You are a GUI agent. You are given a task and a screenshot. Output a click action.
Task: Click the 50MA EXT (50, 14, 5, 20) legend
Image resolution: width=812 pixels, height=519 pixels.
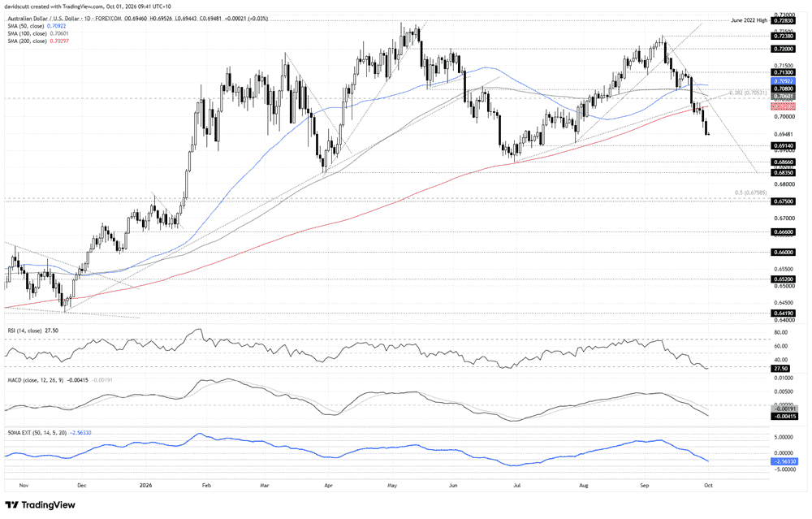(50, 432)
